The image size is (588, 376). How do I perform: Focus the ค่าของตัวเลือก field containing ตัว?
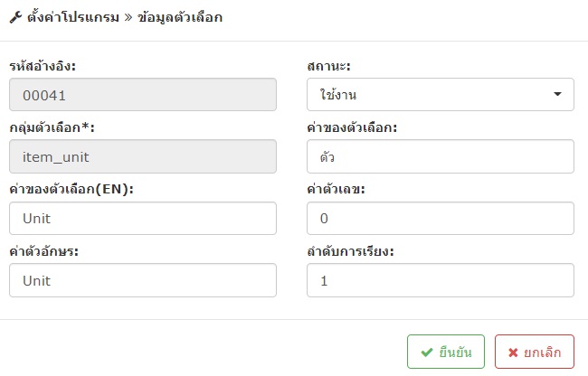pos(441,156)
